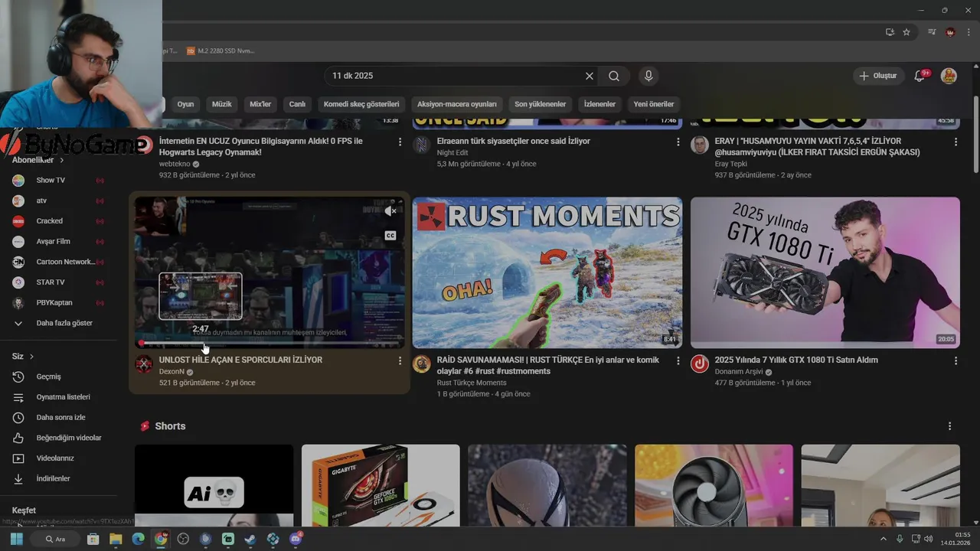This screenshot has width=980, height=551.
Task: Open the Shorts section options menu
Action: [x=950, y=426]
